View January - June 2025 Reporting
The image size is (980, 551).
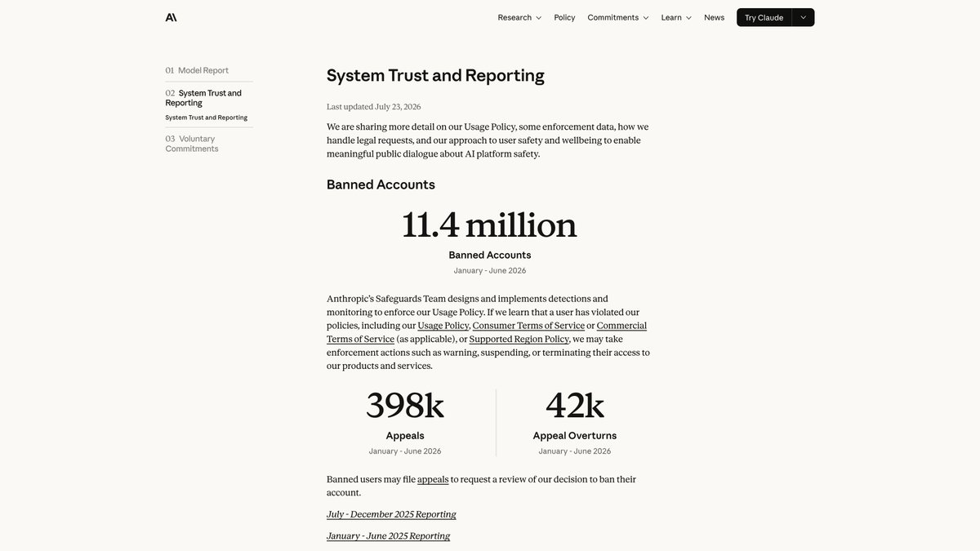click(388, 535)
